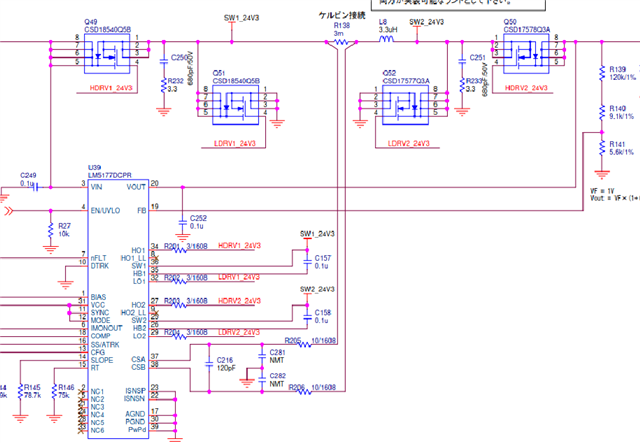
Task: Select the LDRV2_24V3 label under Q52
Action: (409, 143)
